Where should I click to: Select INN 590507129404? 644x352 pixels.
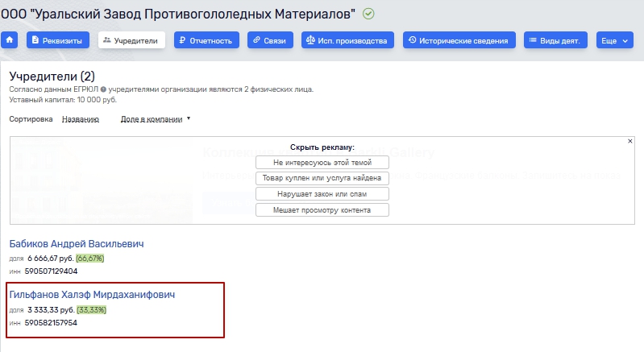tap(51, 271)
